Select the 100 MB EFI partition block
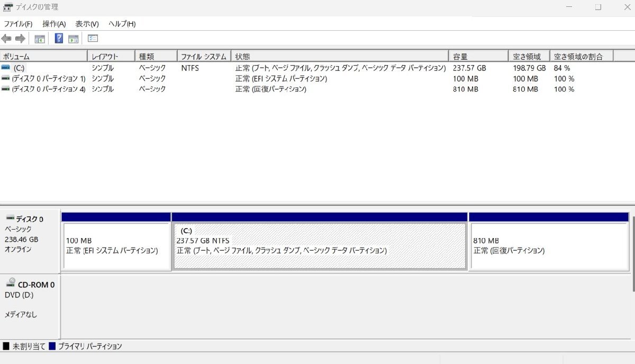This screenshot has width=635, height=364. pos(116,246)
